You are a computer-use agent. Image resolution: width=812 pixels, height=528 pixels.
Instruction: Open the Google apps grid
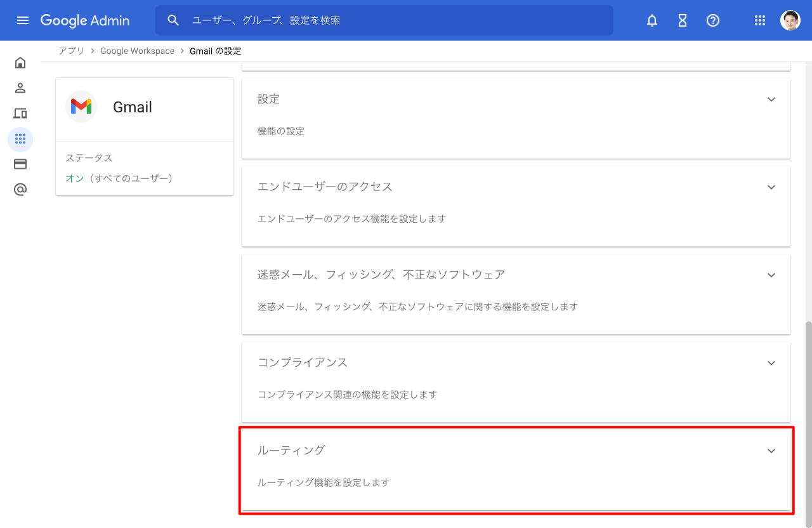[x=760, y=20]
